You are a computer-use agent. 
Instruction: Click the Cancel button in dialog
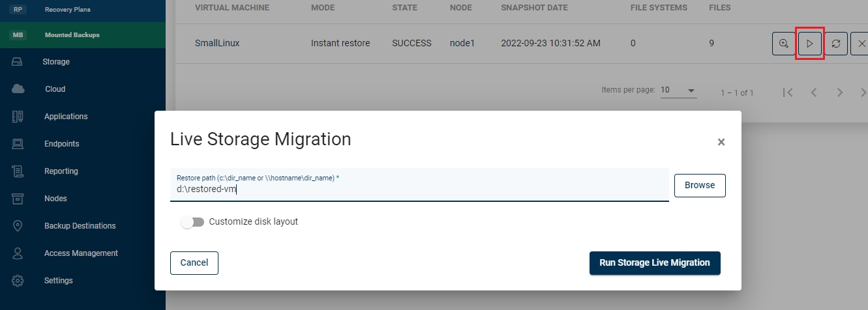click(x=194, y=263)
